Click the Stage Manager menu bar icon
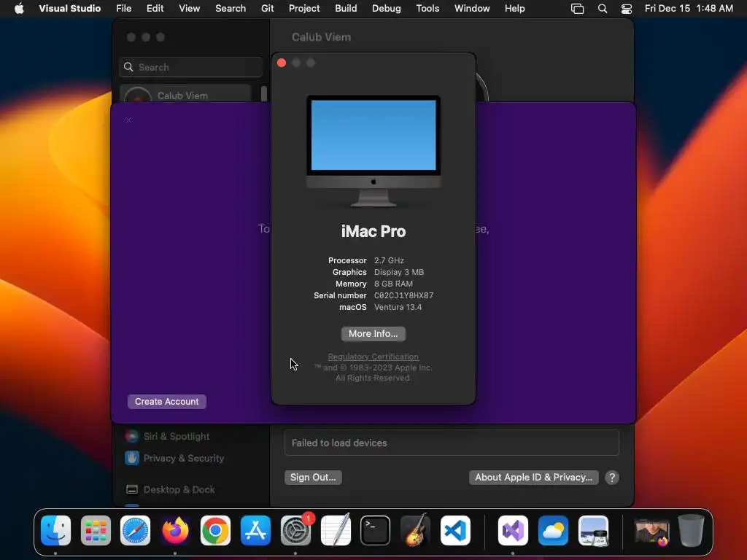The height and width of the screenshot is (560, 747). (x=578, y=9)
